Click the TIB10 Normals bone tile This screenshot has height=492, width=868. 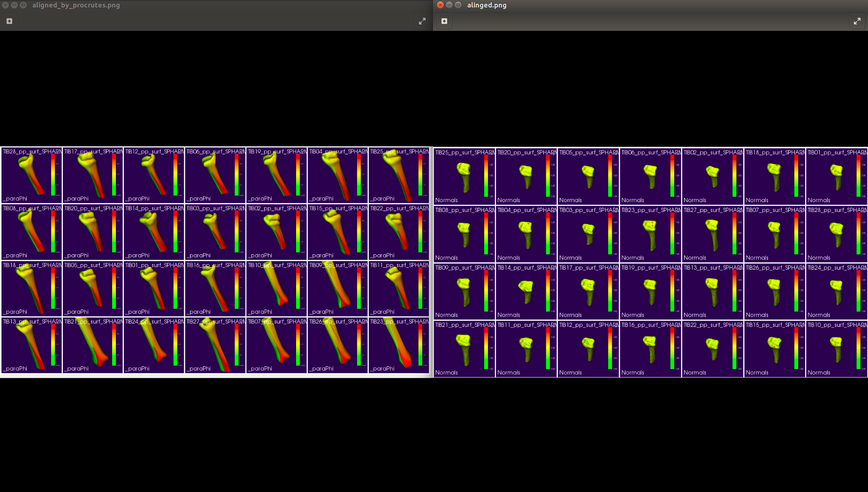837,349
